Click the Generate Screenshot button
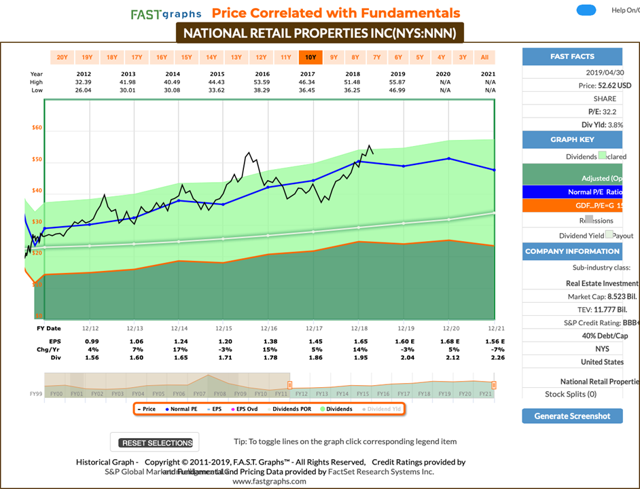The height and width of the screenshot is (489, 640). (572, 416)
